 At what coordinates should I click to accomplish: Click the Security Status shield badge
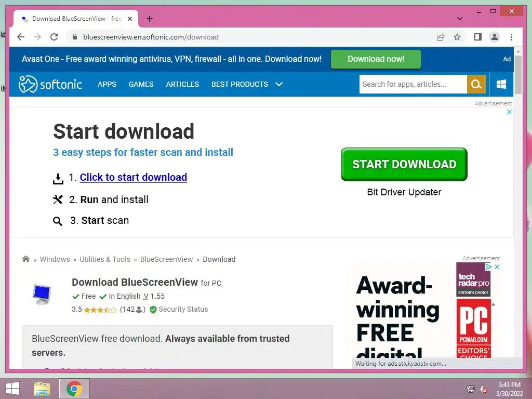pyautogui.click(x=179, y=310)
